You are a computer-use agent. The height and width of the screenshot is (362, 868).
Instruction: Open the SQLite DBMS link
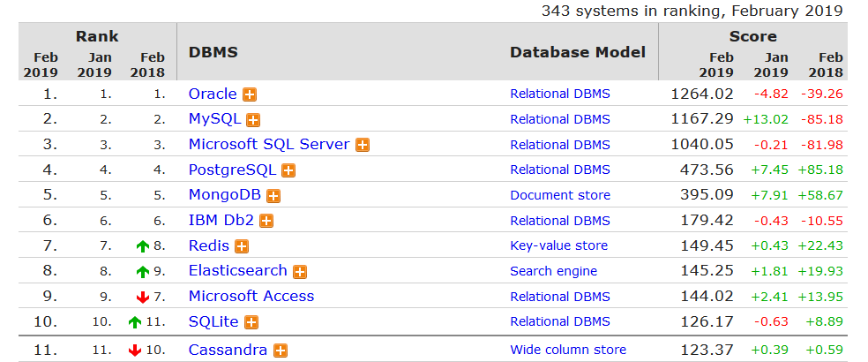(x=213, y=322)
